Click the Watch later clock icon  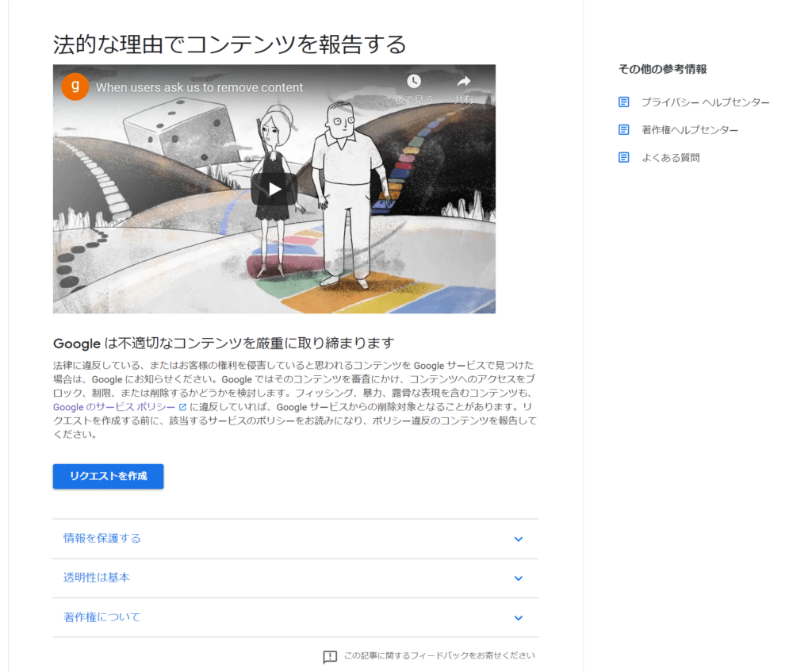pyautogui.click(x=414, y=82)
